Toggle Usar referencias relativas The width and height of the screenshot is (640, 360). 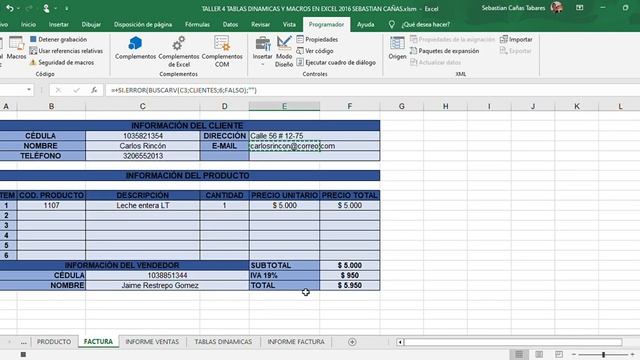[x=66, y=51]
